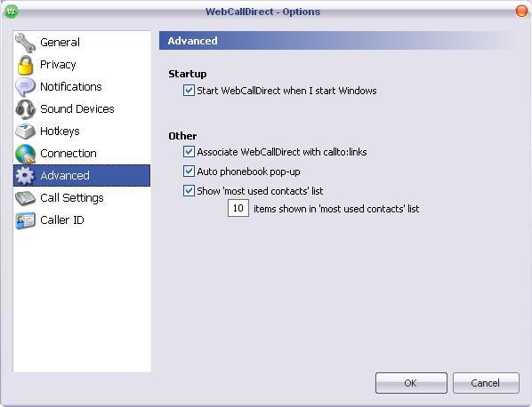This screenshot has width=532, height=407.
Task: Close the Options window with red button
Action: [521, 12]
